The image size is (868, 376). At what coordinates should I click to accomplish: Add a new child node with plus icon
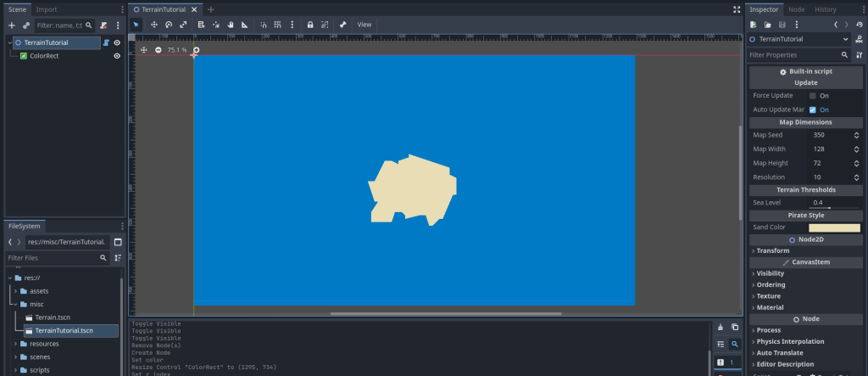coord(12,25)
